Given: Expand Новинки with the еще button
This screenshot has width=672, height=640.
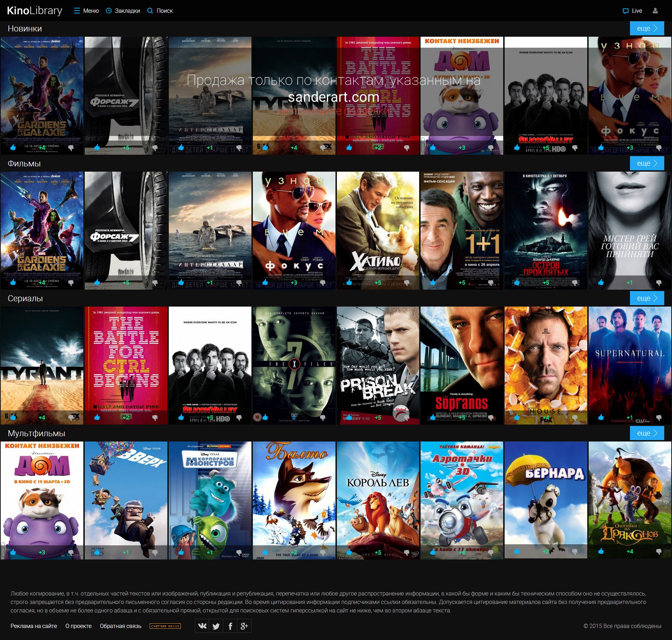Looking at the screenshot, I should pyautogui.click(x=647, y=28).
